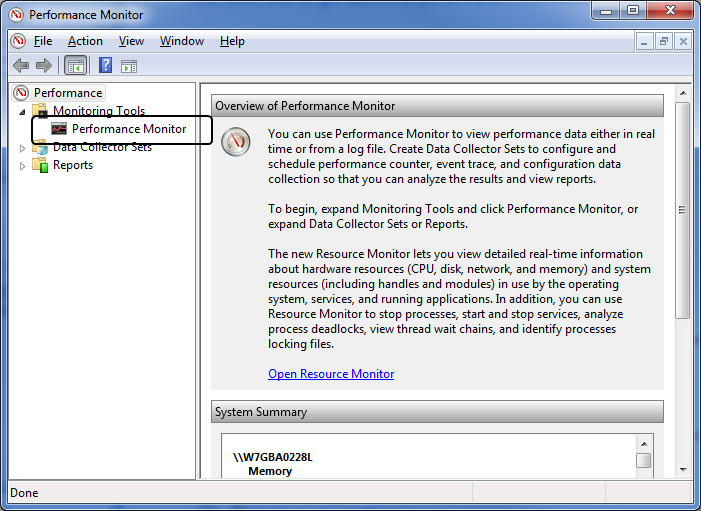Collapse the Monitoring Tools tree node
The image size is (701, 511).
click(22, 112)
